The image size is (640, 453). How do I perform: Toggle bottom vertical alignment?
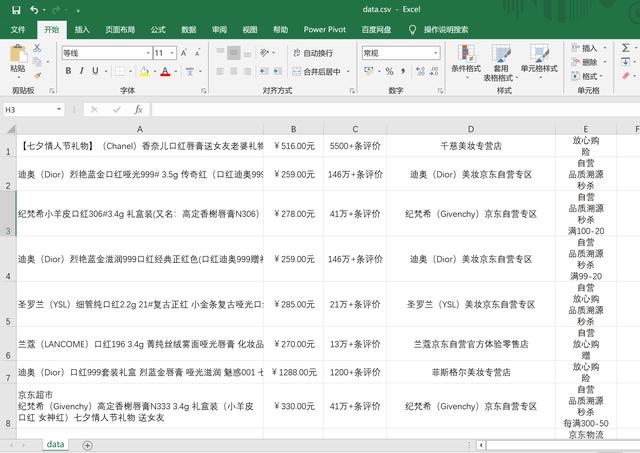point(247,53)
